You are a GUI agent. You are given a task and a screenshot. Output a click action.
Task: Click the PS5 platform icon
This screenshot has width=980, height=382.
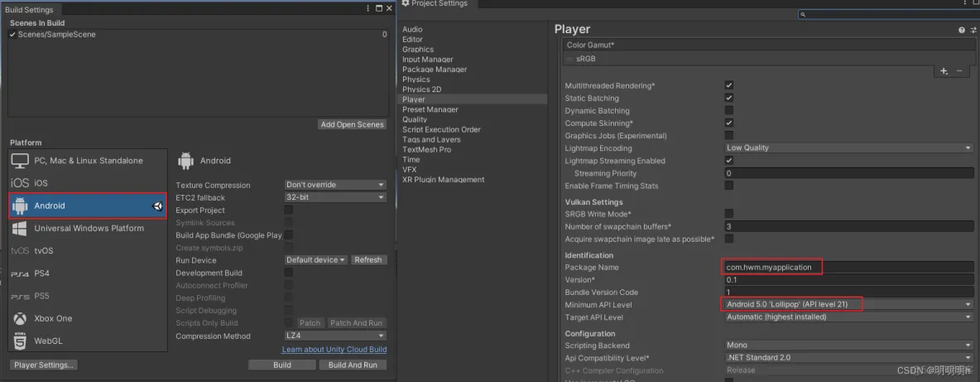(x=19, y=296)
